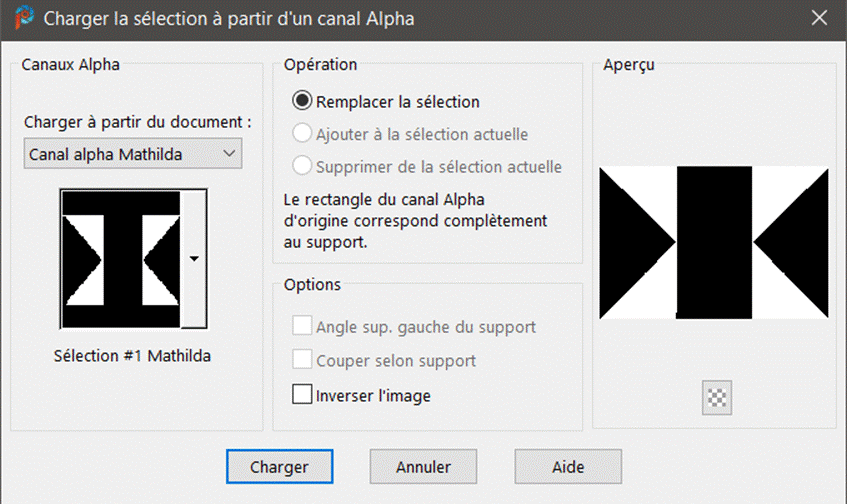
Task: Click the Charger à partir du document label
Action: 137,122
